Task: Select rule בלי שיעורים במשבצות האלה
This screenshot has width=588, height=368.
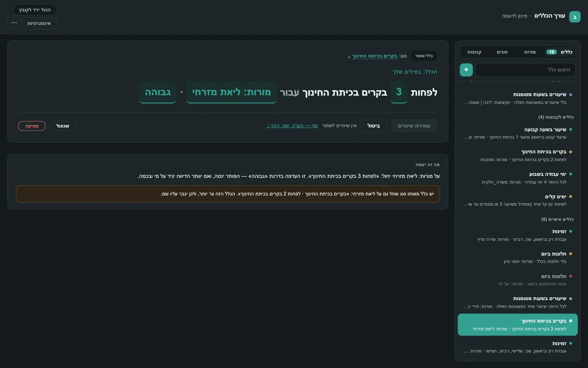Action: [518, 98]
